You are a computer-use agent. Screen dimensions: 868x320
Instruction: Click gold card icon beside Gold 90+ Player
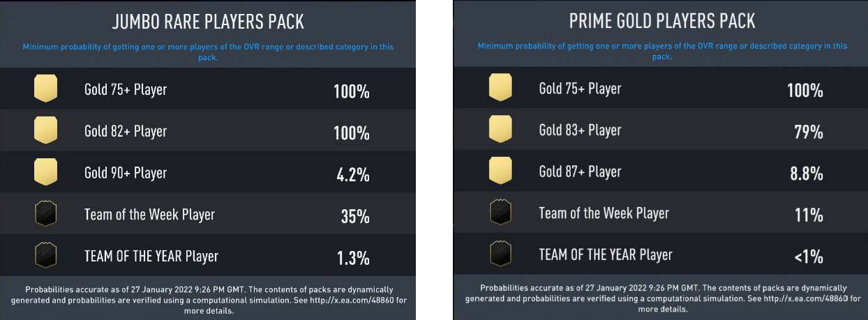coord(45,172)
